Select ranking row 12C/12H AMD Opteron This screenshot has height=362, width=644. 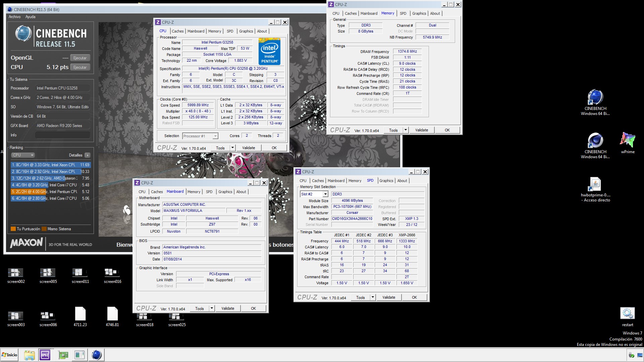51,178
